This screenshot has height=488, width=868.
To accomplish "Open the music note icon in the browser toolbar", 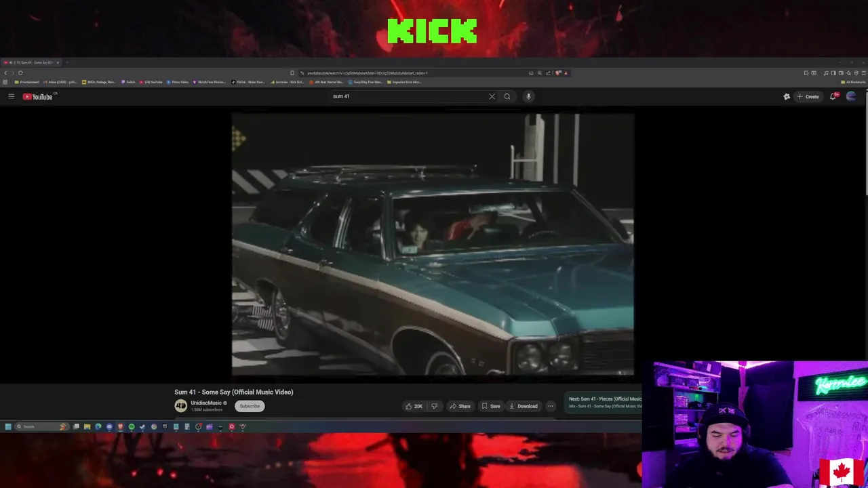I will click(826, 73).
